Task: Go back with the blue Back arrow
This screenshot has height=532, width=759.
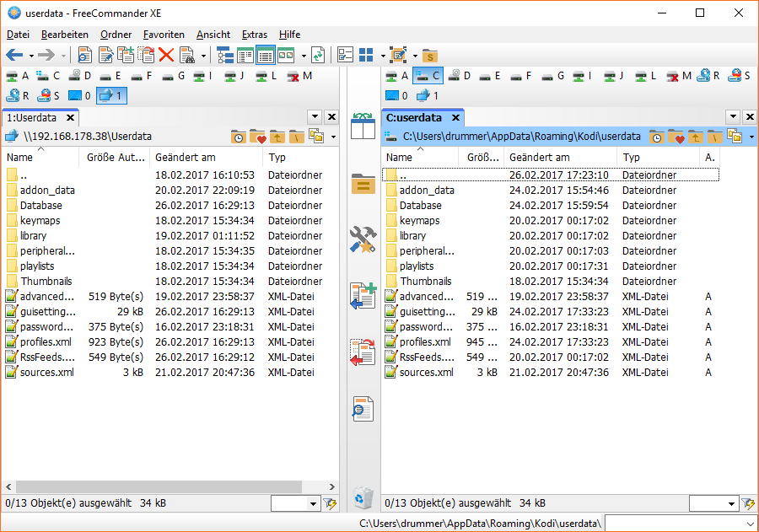Action: [14, 55]
